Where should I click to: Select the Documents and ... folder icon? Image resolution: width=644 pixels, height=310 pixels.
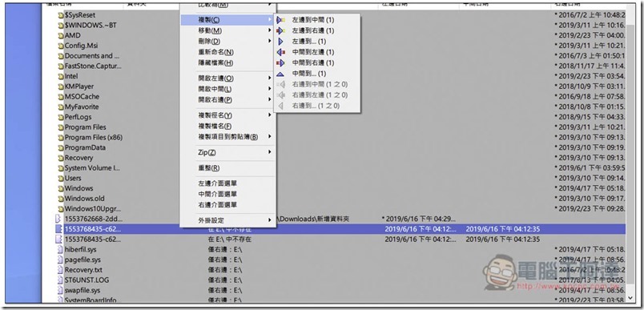(x=61, y=56)
